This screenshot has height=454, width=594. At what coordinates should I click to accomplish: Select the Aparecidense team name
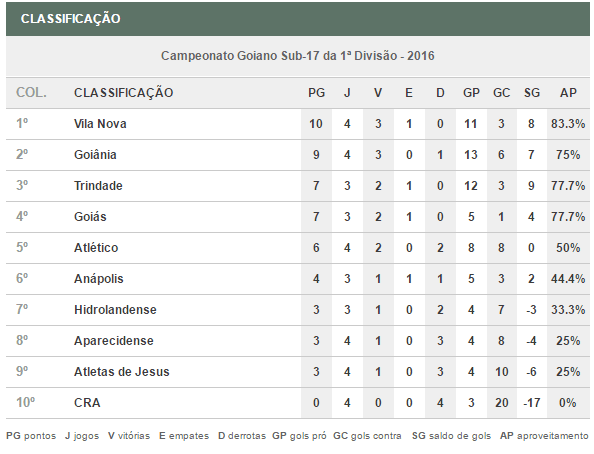[x=114, y=341]
